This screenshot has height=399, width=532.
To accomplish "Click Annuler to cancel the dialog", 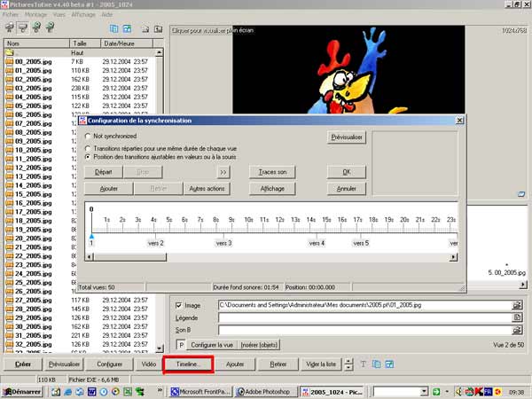I will pyautogui.click(x=347, y=189).
